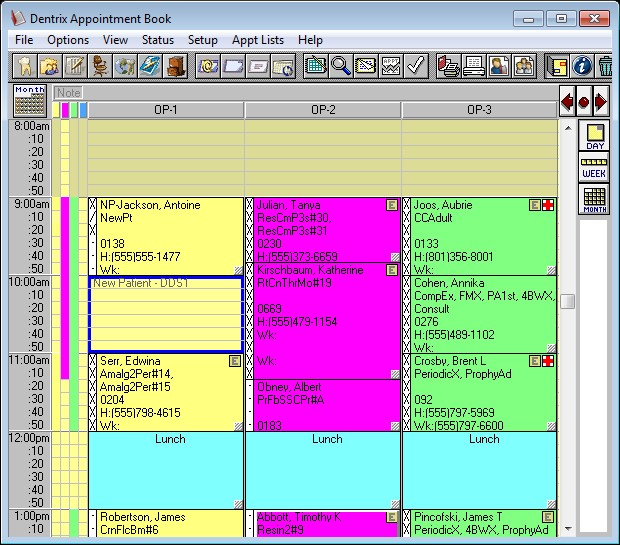Click the blue folder letters toolbar icon
The image size is (620, 545).
tap(233, 66)
